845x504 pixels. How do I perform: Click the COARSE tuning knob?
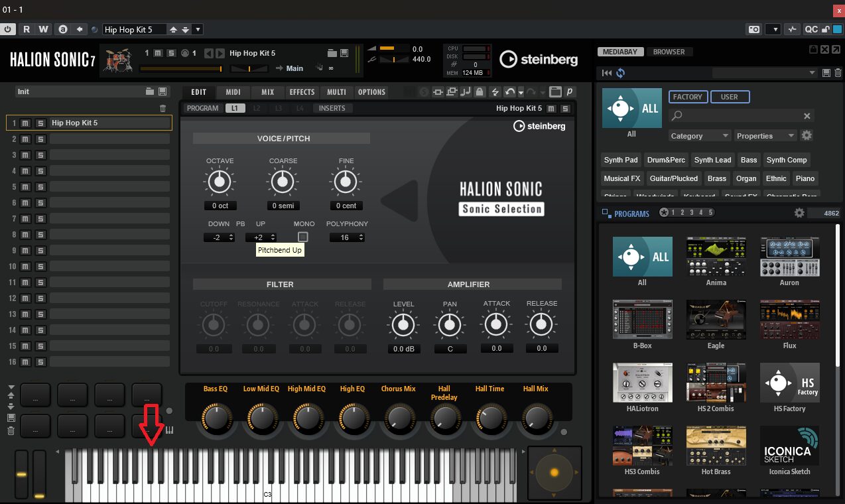pyautogui.click(x=283, y=181)
